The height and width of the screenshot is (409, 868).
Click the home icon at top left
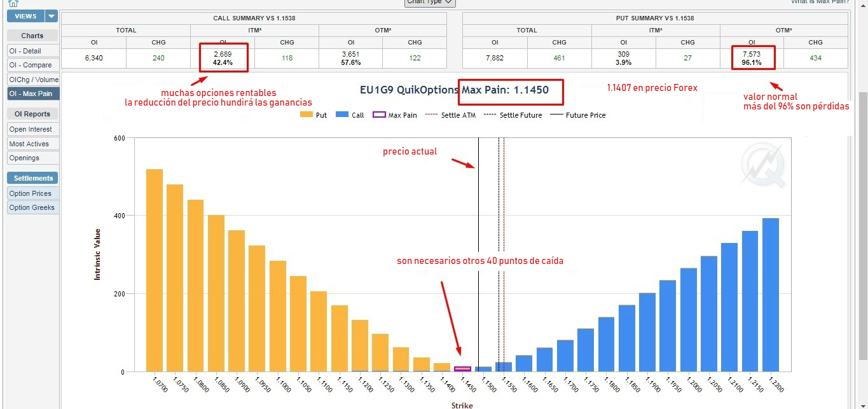coord(13,3)
